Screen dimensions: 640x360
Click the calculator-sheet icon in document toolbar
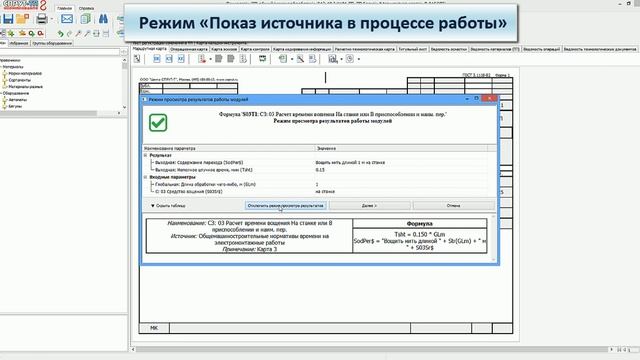tap(333, 59)
